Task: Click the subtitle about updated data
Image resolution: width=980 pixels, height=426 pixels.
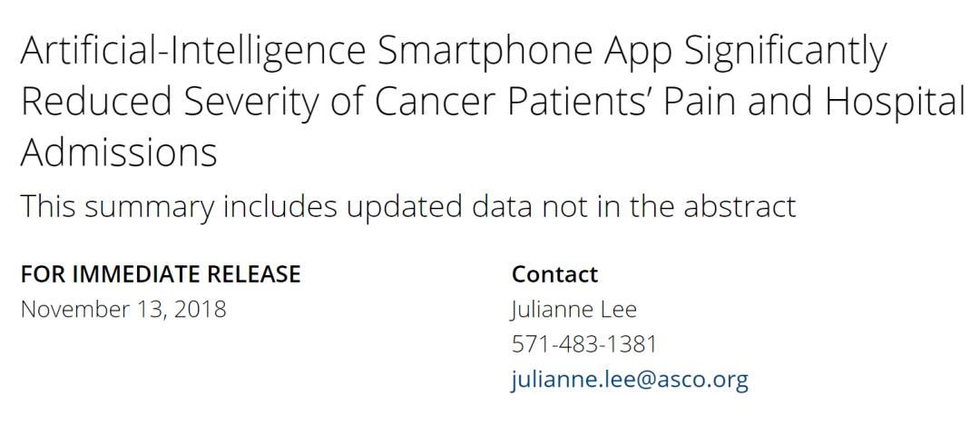Action: point(408,206)
